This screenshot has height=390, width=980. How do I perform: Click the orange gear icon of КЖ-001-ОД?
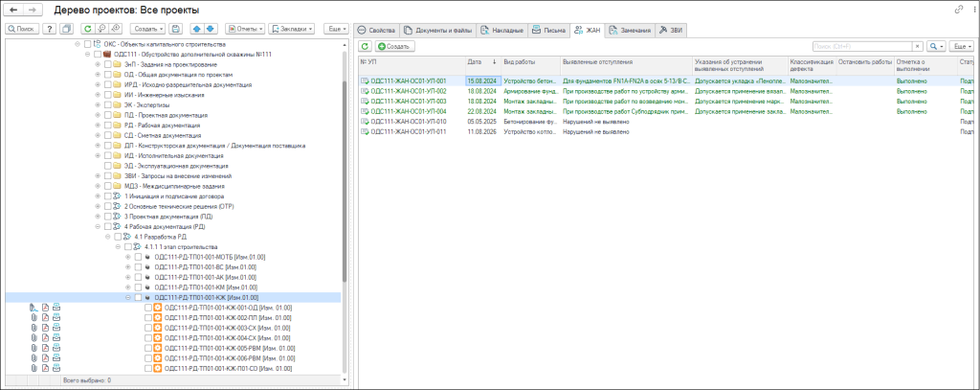[158, 308]
